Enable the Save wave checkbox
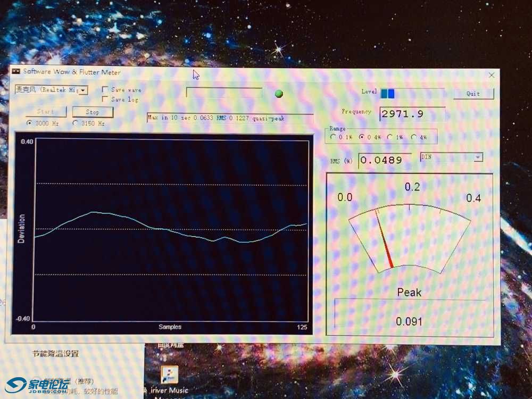This screenshot has height=399, width=532. [105, 90]
